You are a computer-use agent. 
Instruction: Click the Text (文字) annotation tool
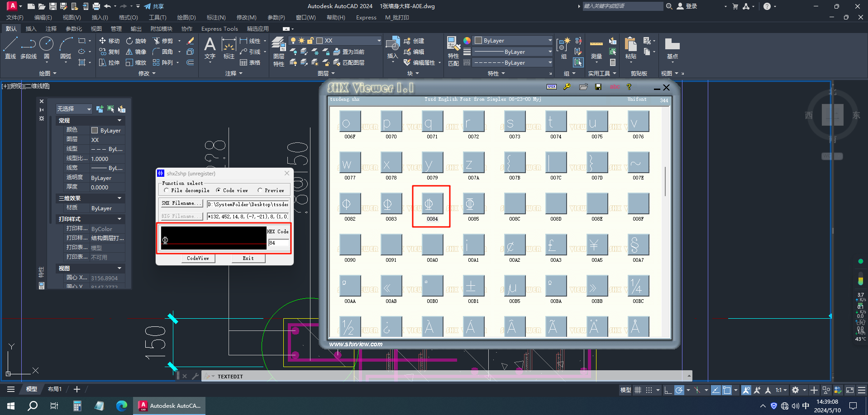210,48
